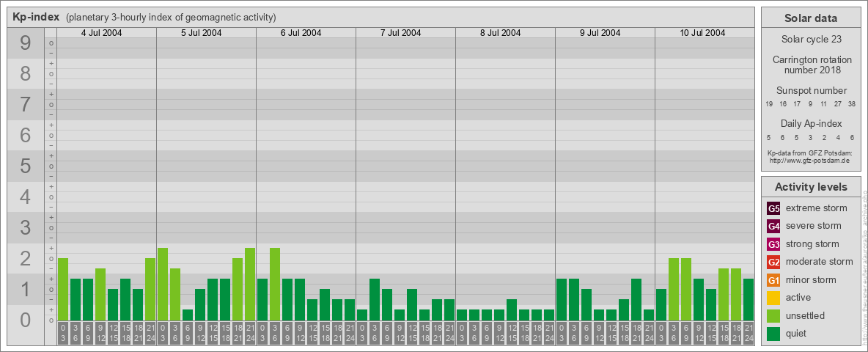Click sunspot number value 27
Screen dimensions: 868x352
838,104
